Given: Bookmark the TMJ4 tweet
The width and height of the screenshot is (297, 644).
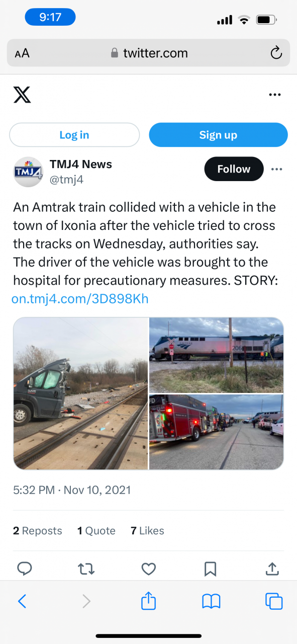Looking at the screenshot, I should click(x=210, y=569).
